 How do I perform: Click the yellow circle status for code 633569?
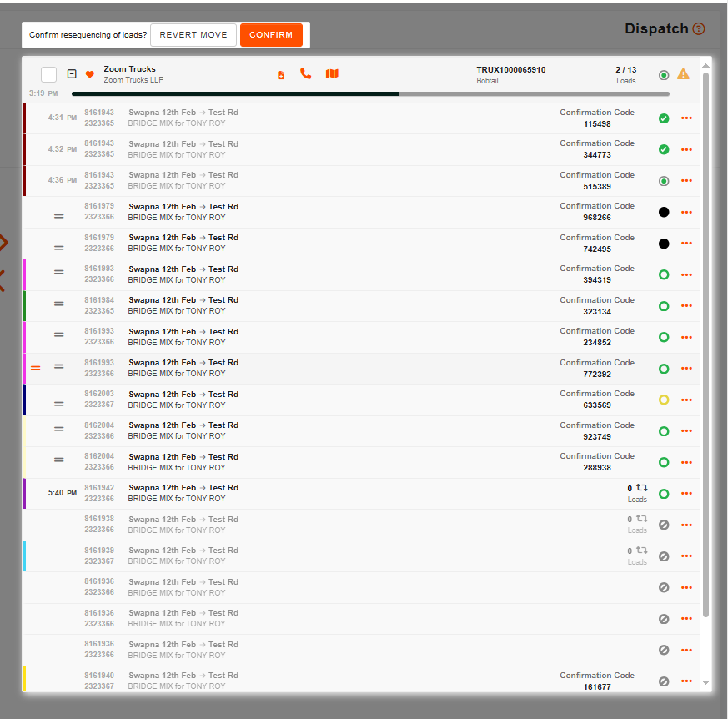[x=664, y=400]
